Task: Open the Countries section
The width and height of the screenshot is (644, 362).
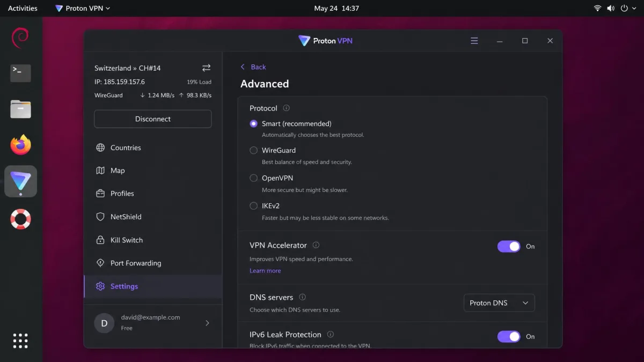Action: (153, 147)
